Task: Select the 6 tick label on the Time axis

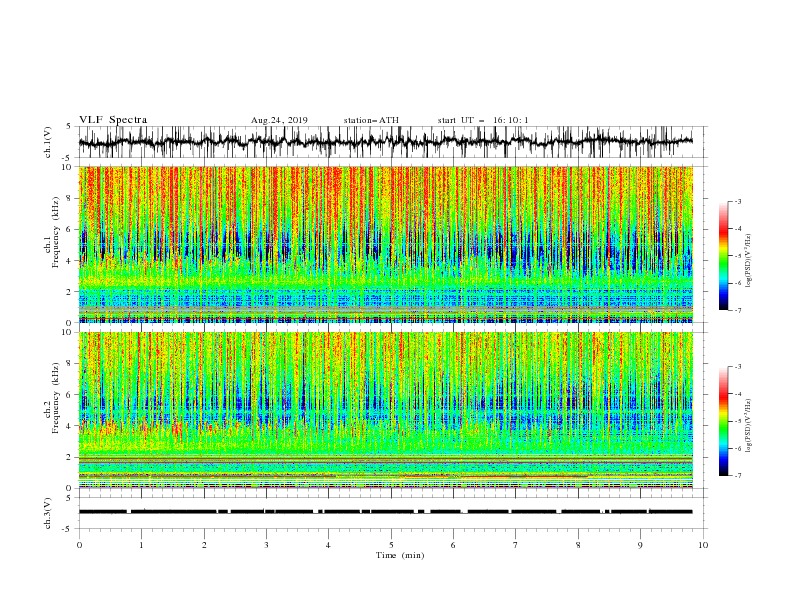Action: click(453, 545)
